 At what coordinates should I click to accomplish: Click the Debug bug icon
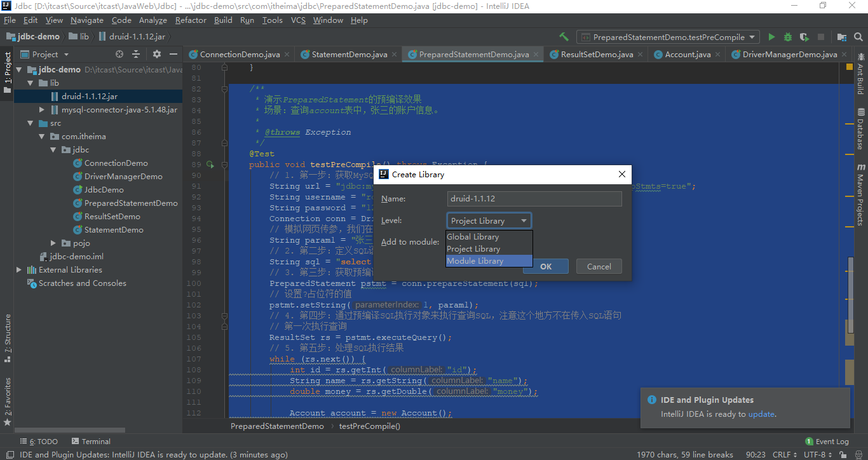[788, 37]
